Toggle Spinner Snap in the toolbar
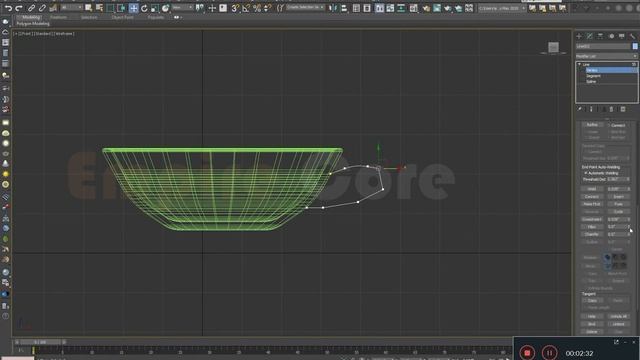The height and width of the screenshot is (360, 640). [267, 8]
